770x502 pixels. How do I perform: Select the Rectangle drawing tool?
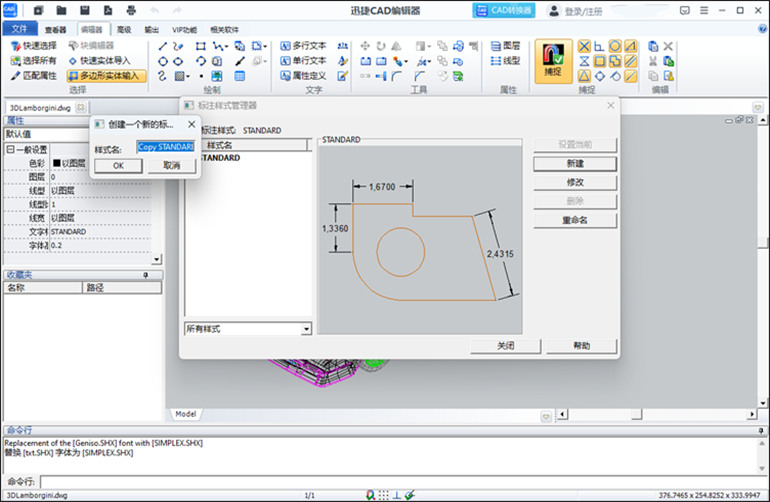coord(200,46)
